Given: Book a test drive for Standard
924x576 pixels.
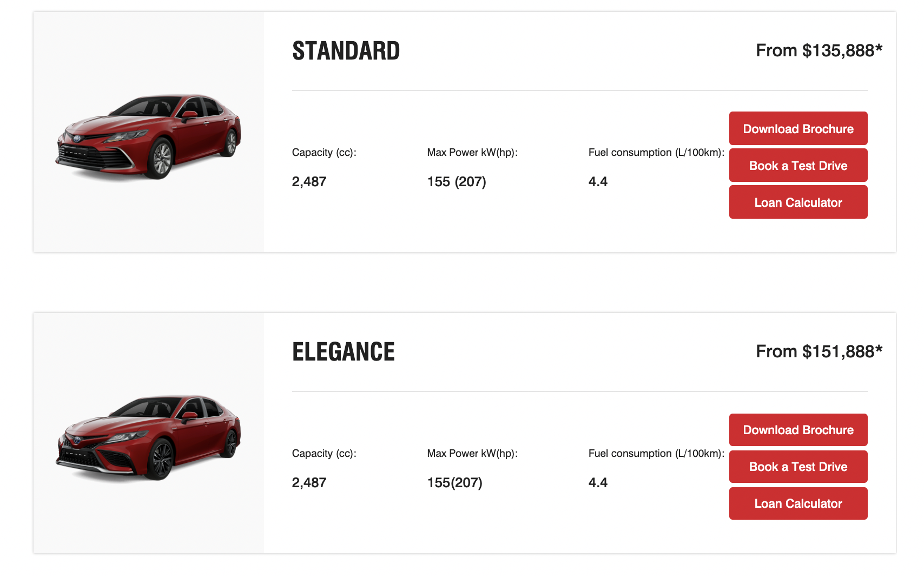Looking at the screenshot, I should pyautogui.click(x=798, y=166).
